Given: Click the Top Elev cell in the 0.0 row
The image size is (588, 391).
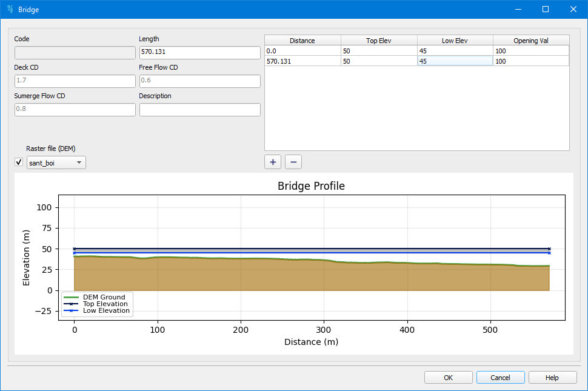Looking at the screenshot, I should 379,50.
